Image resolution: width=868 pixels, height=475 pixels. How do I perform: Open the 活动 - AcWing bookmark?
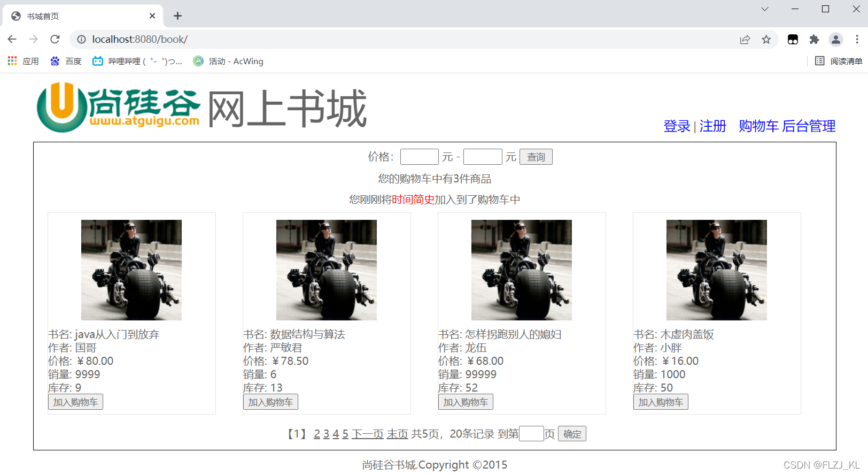coord(228,61)
